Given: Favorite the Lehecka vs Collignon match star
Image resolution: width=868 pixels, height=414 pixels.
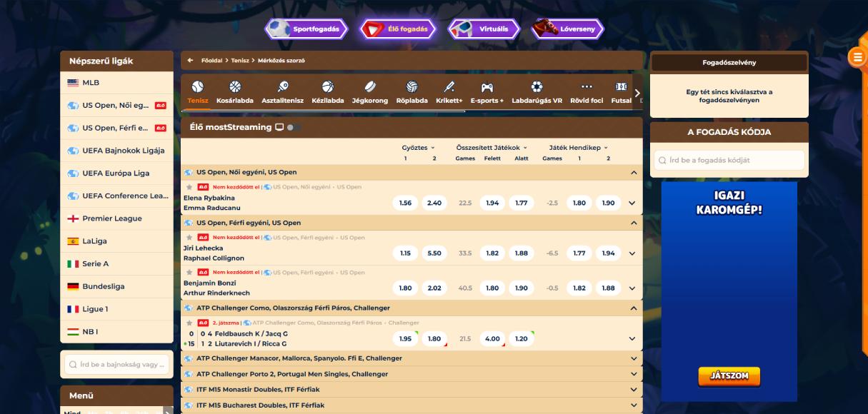Looking at the screenshot, I should pos(189,238).
